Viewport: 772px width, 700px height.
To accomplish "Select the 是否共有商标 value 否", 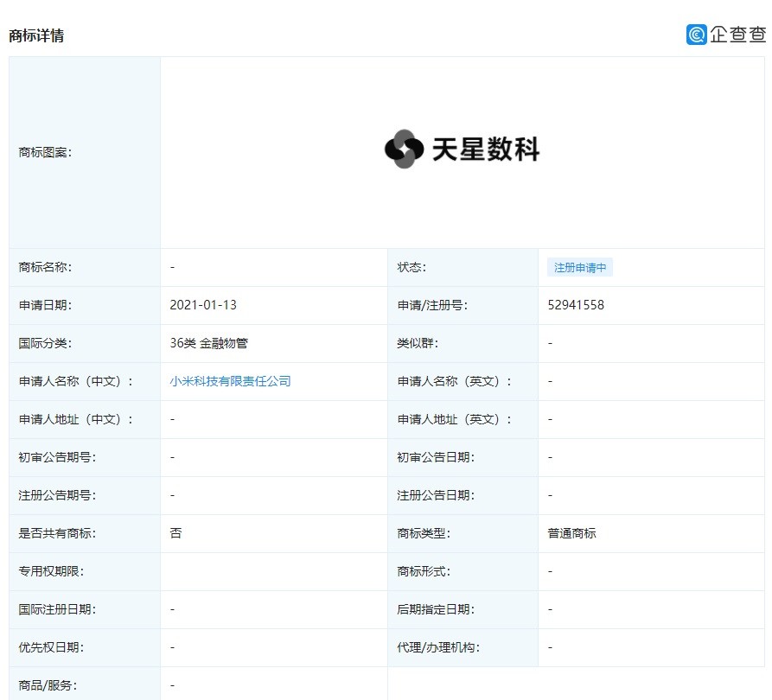I will pos(175,533).
